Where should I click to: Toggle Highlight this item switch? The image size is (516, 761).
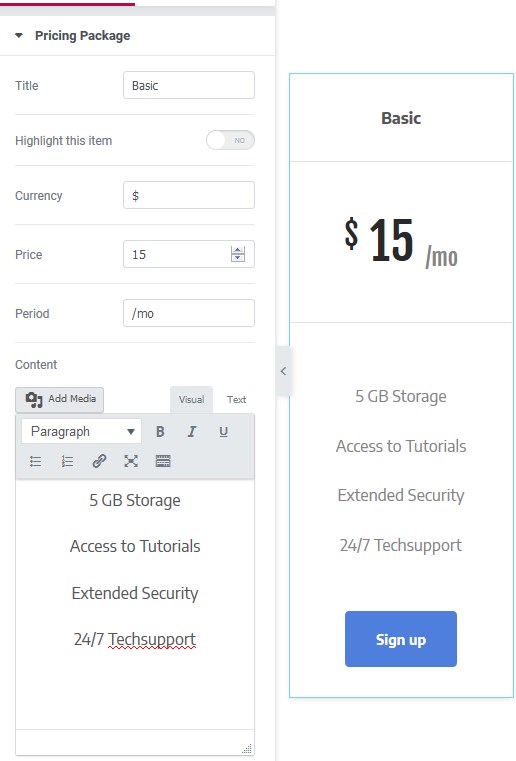(x=230, y=140)
